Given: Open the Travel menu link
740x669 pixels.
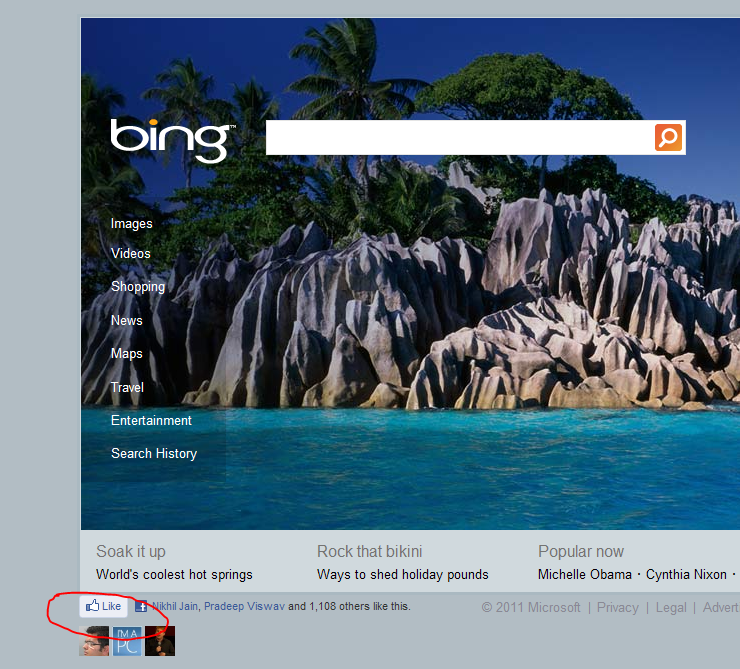Looking at the screenshot, I should pos(127,387).
